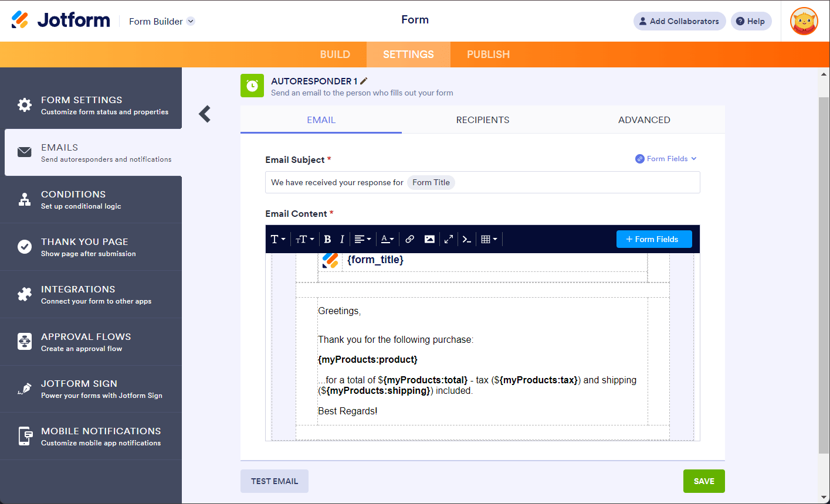
Task: Click the green autoresponder clock icon
Action: pyautogui.click(x=252, y=86)
